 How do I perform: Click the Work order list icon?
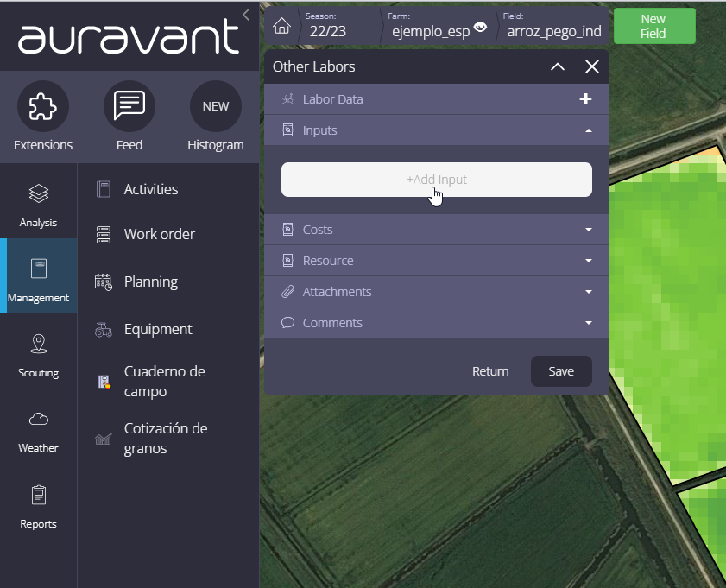point(104,235)
